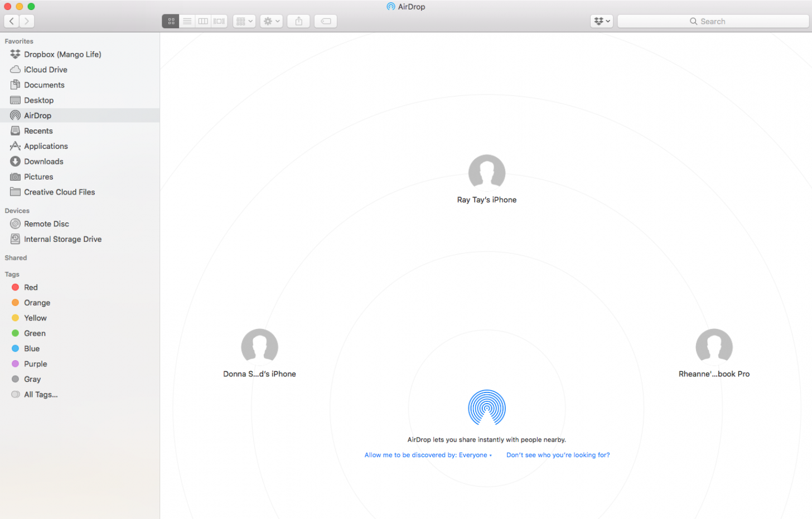
Task: Open Cover Flow view in toolbar
Action: (219, 21)
